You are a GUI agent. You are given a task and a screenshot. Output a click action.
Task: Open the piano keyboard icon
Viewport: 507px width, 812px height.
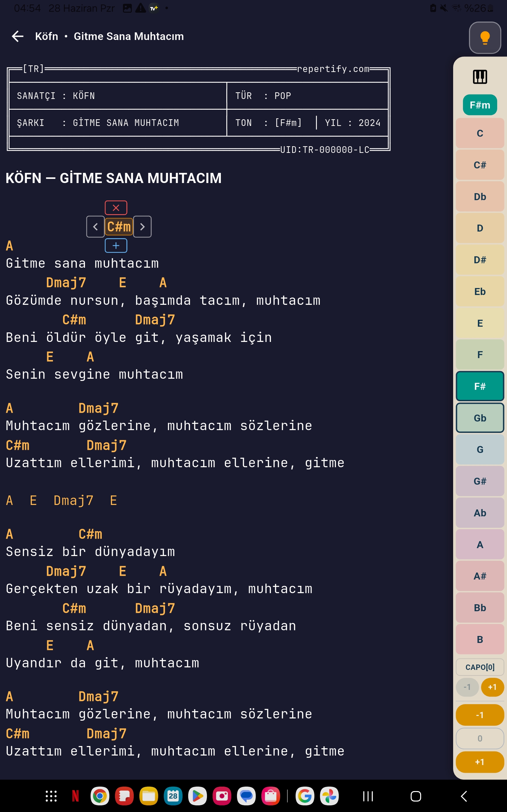pyautogui.click(x=480, y=77)
